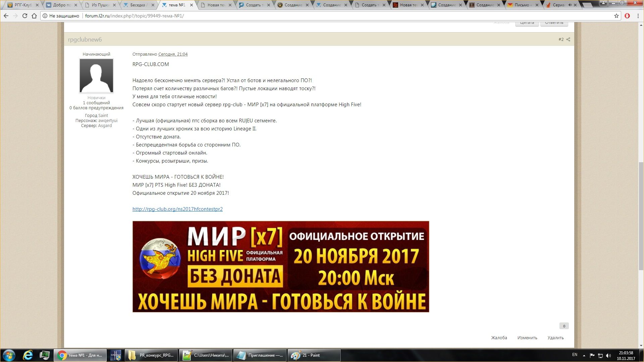Open the 21 - Paint taskbar window
The image size is (644, 362).
[x=314, y=355]
